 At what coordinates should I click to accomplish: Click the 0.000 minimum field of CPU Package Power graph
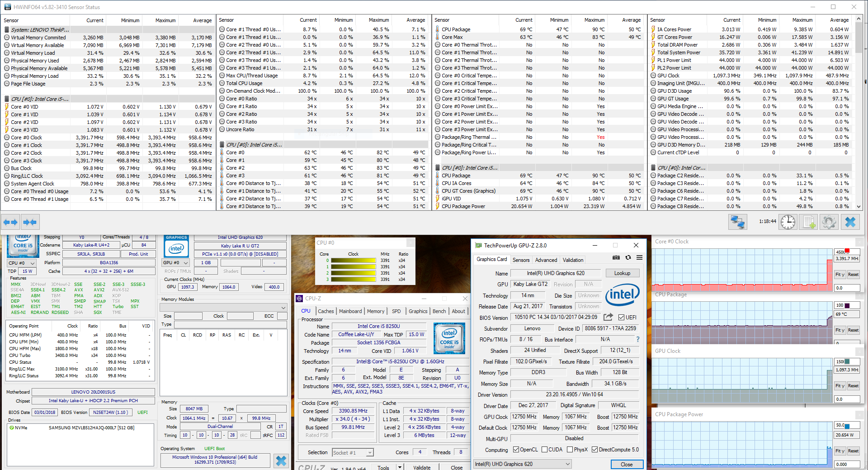pyautogui.click(x=847, y=464)
